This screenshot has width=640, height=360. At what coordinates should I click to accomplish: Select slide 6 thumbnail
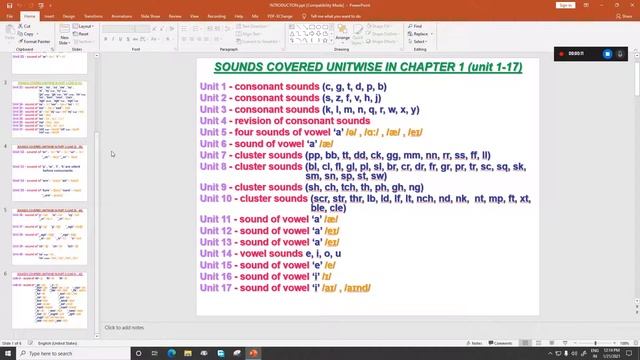pos(49,300)
